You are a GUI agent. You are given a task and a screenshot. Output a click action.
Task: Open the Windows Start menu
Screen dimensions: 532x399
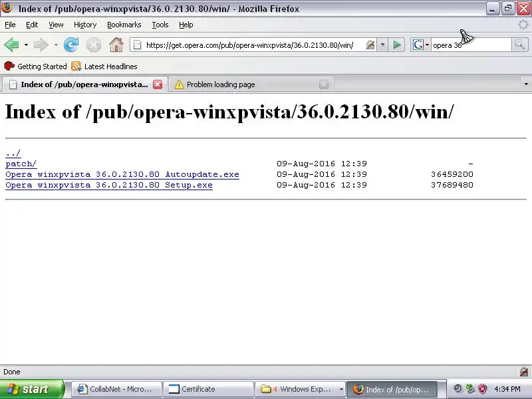click(32, 389)
